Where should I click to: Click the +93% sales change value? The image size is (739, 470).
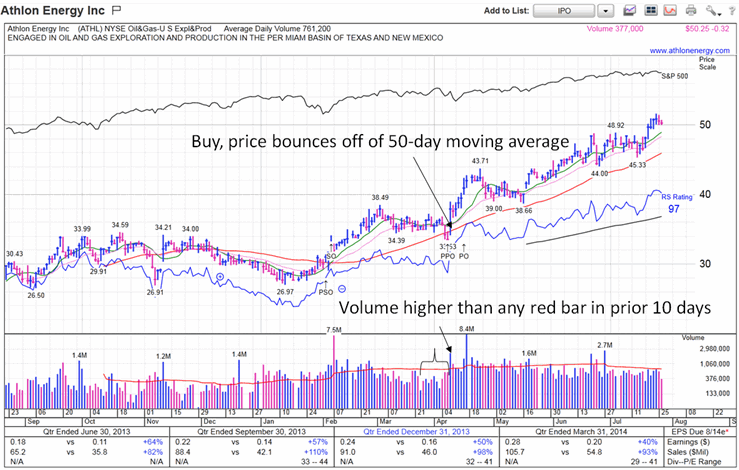tap(647, 452)
